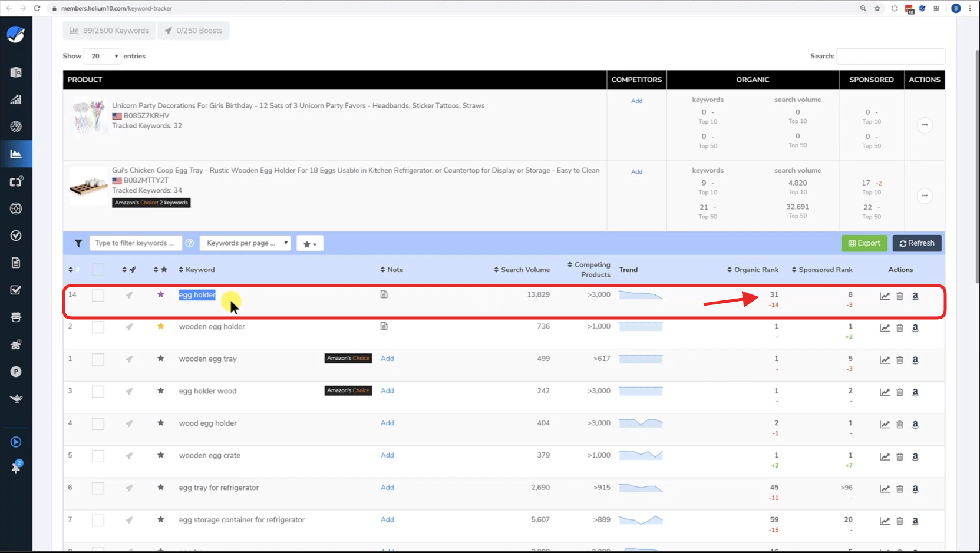This screenshot has width=980, height=553.
Task: Click the Helium 10 logo
Action: coord(16,35)
